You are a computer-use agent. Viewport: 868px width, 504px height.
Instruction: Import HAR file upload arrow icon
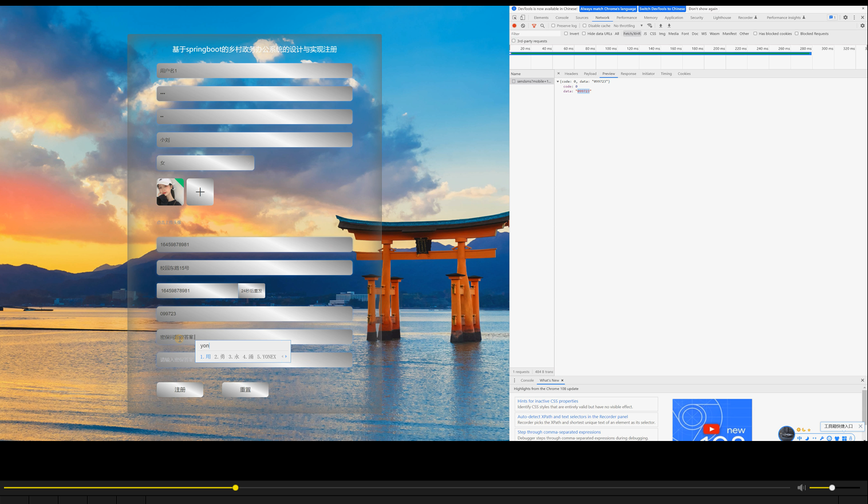coord(660,26)
